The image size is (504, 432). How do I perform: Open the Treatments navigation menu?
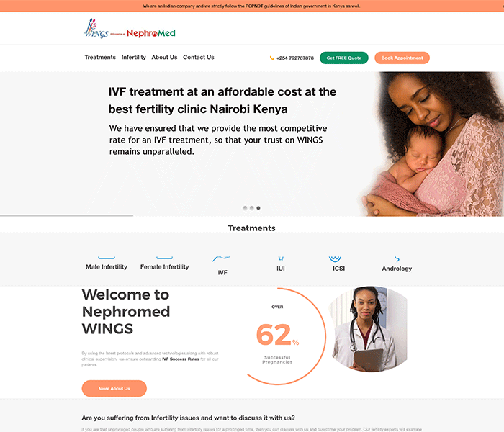click(100, 57)
